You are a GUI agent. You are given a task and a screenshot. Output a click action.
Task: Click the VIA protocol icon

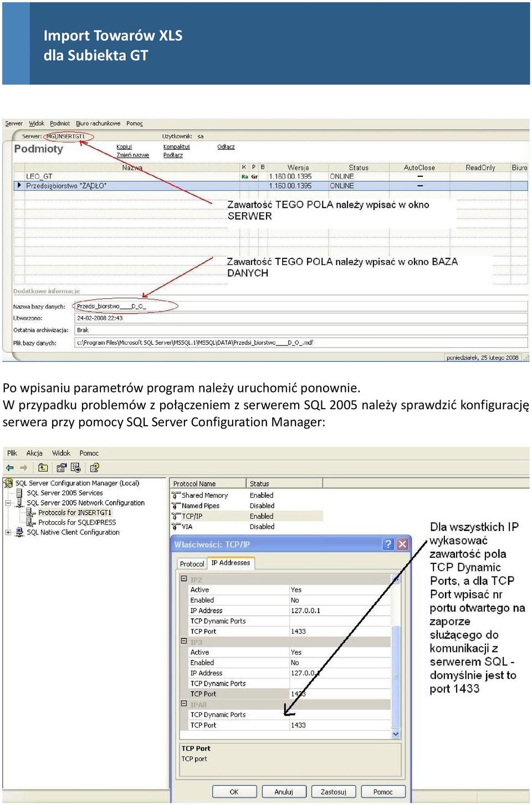(176, 527)
